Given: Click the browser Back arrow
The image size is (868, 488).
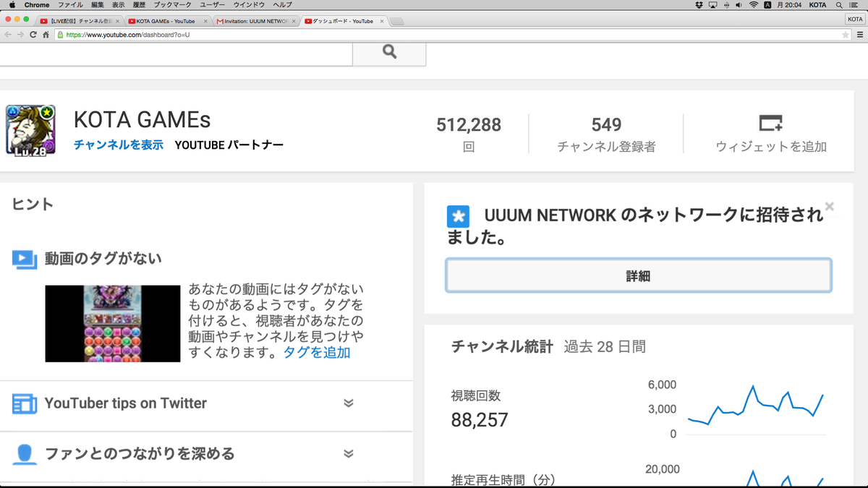Looking at the screenshot, I should 8,34.
